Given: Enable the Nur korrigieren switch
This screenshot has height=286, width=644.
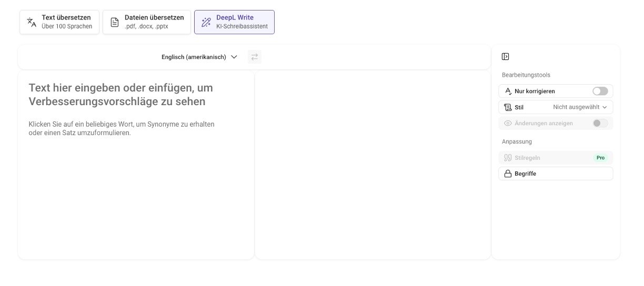Looking at the screenshot, I should pyautogui.click(x=600, y=91).
